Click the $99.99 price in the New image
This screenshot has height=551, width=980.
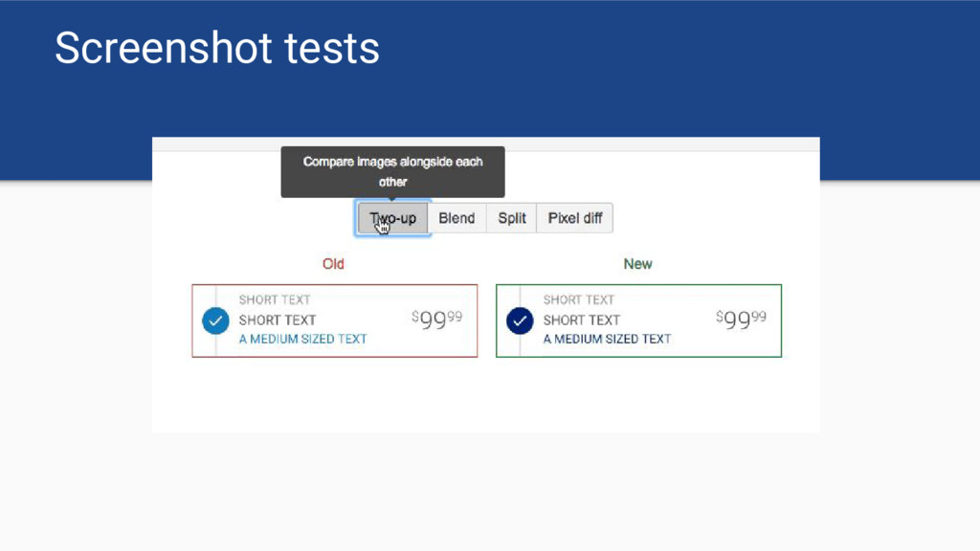click(741, 320)
